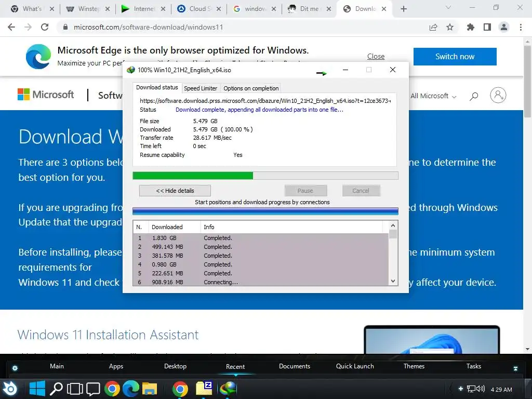Click the Microsoft account sign-in icon

click(x=498, y=96)
